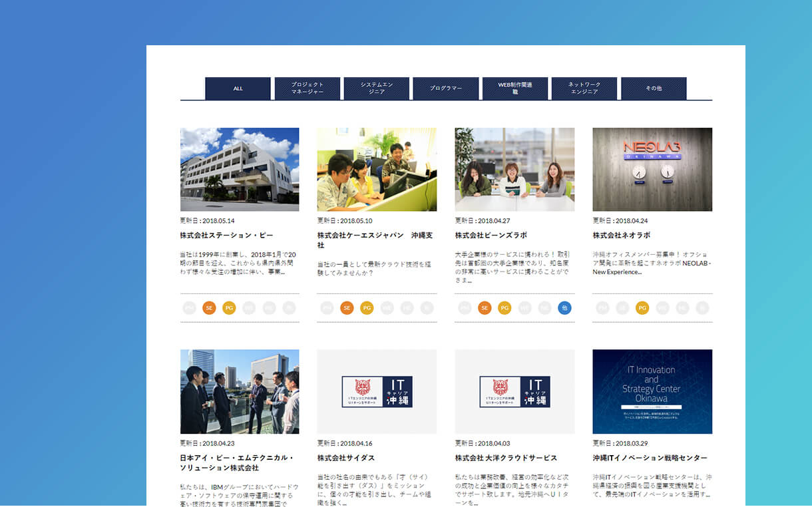This screenshot has height=507, width=812.
Task: Click PG badge on ケーエスジャパン card
Action: click(367, 308)
